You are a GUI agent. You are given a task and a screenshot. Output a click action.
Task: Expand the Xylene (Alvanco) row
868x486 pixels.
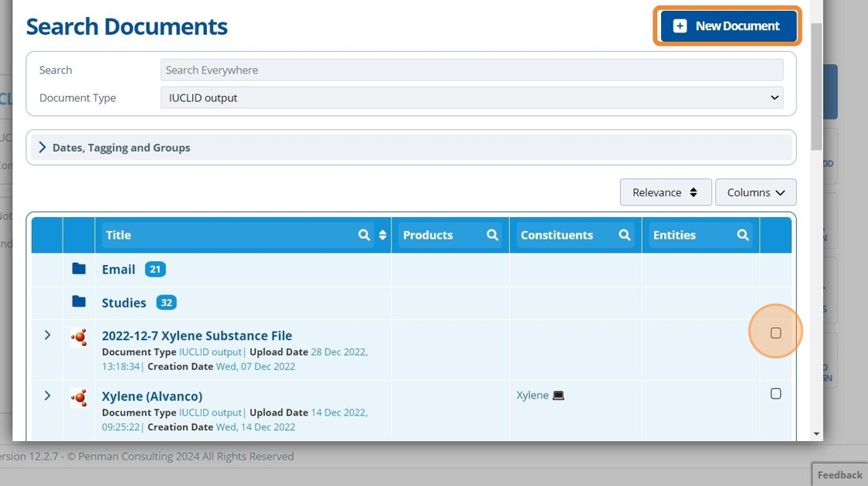(47, 396)
